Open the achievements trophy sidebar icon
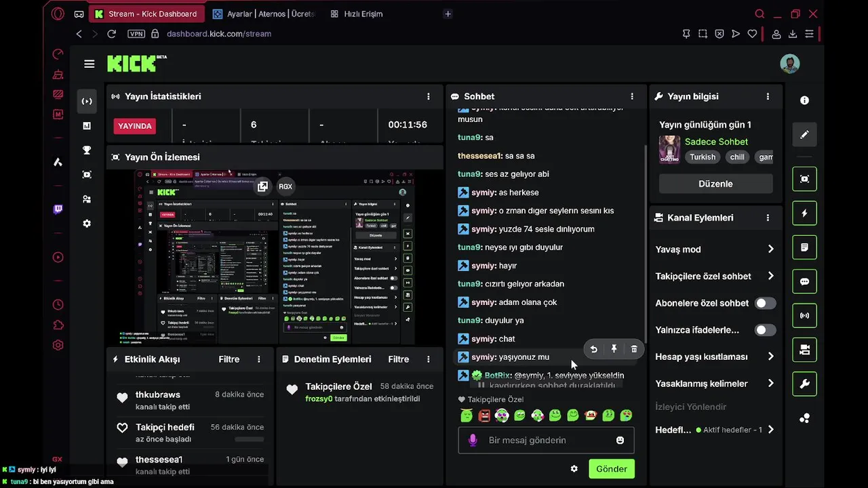This screenshot has width=868, height=488. tap(87, 150)
